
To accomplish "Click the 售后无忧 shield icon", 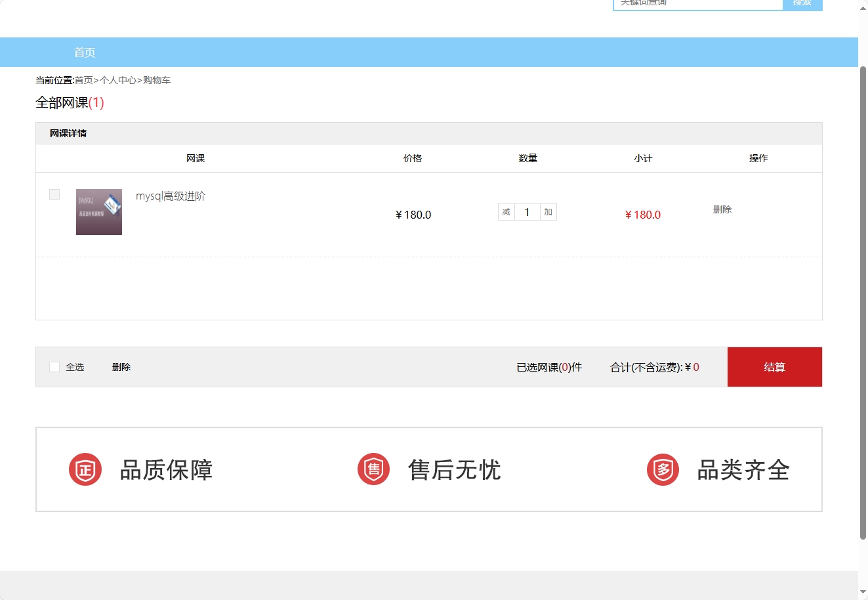I will pyautogui.click(x=373, y=469).
